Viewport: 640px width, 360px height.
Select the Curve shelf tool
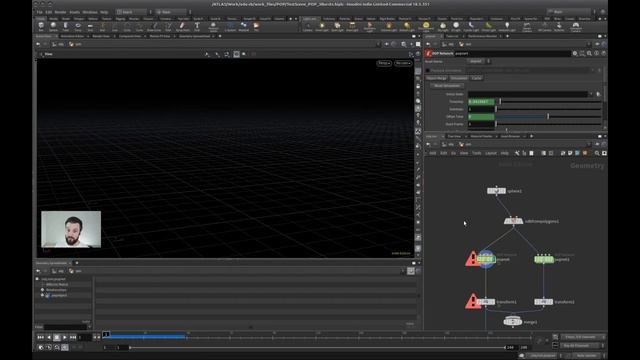139,27
